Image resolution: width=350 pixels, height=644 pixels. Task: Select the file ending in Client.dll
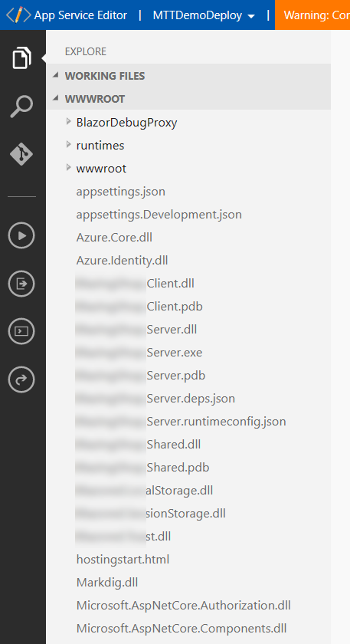coord(135,284)
